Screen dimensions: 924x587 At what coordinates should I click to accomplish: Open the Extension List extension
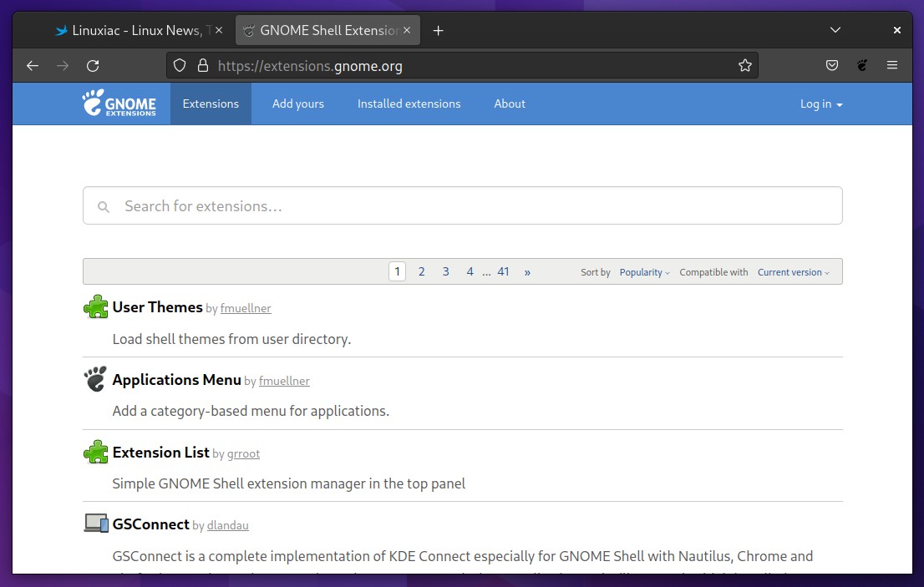[x=161, y=452]
